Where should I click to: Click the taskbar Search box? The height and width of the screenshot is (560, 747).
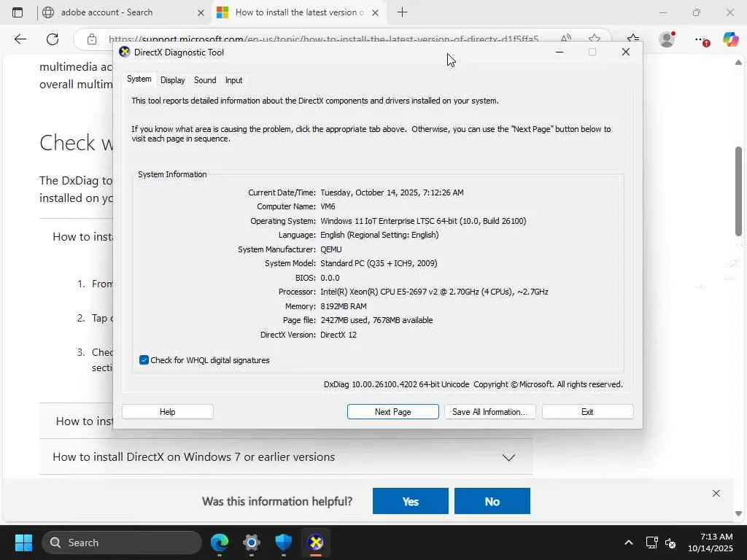122,542
